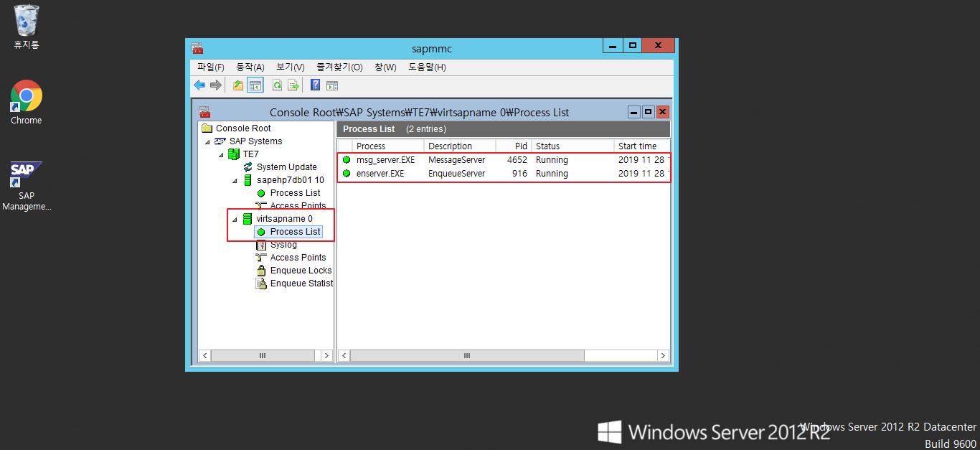980x450 pixels.
Task: Click the process list scrollbar's left arrow
Action: point(344,355)
